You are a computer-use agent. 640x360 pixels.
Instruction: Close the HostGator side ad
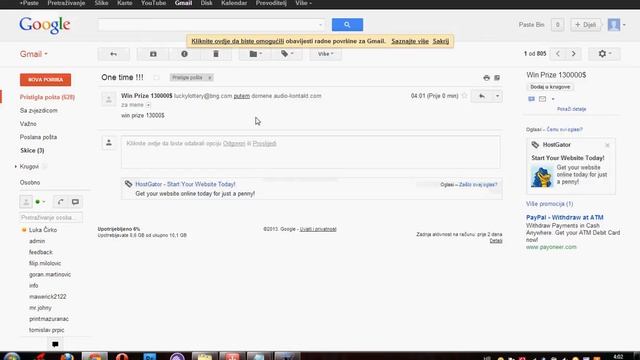[607, 145]
